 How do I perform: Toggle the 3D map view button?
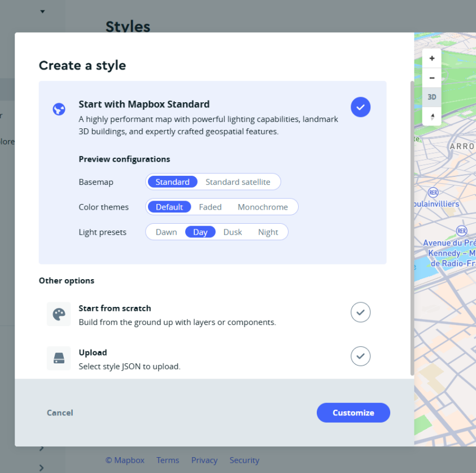point(432,97)
